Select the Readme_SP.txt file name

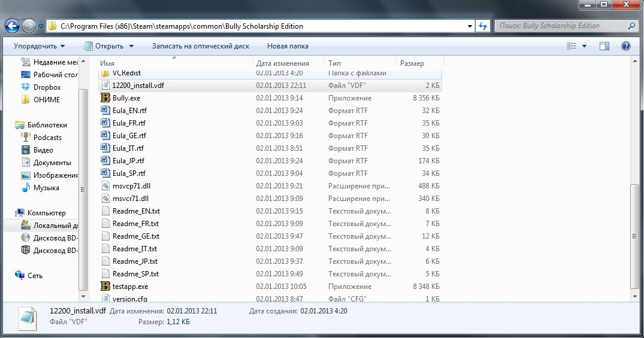point(135,274)
